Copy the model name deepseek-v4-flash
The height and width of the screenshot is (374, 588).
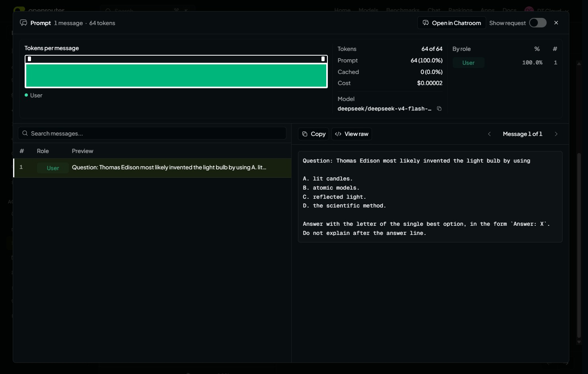pos(439,109)
